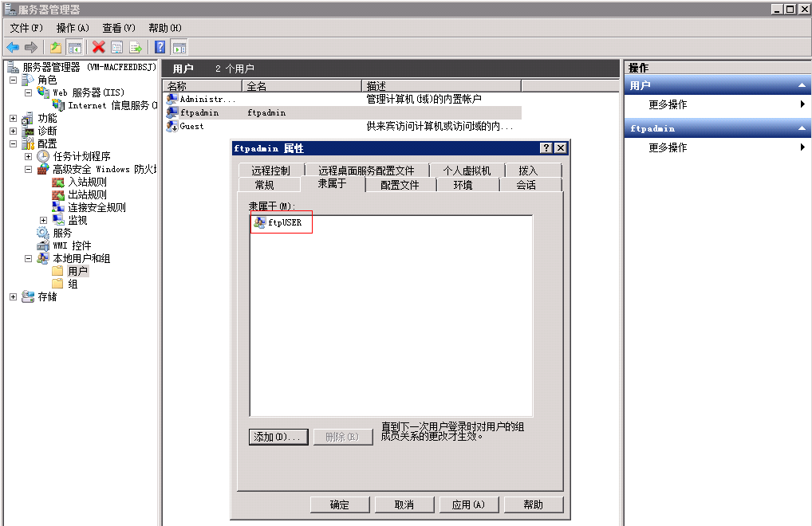Click the connection security rules icon
The image size is (812, 526).
coord(58,207)
